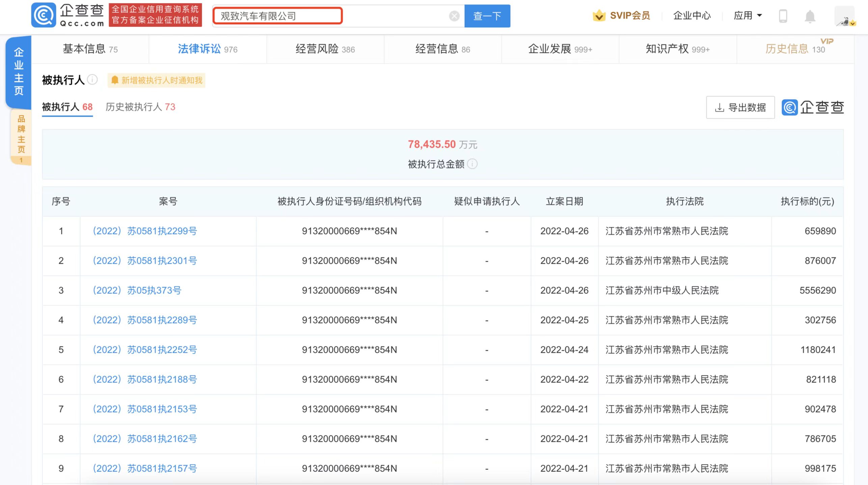
Task: Click date 2022-04-22 in row 6
Action: [x=564, y=379]
